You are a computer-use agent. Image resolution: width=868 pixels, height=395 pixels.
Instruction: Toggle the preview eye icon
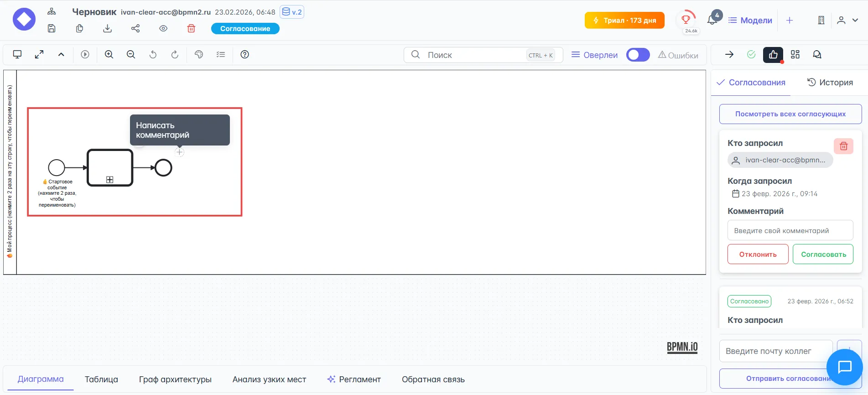(x=163, y=28)
